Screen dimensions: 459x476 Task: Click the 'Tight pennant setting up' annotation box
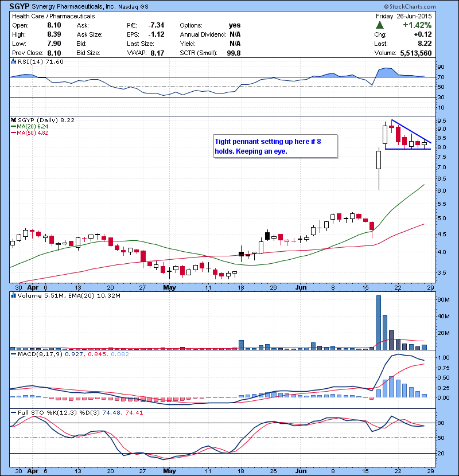point(275,146)
